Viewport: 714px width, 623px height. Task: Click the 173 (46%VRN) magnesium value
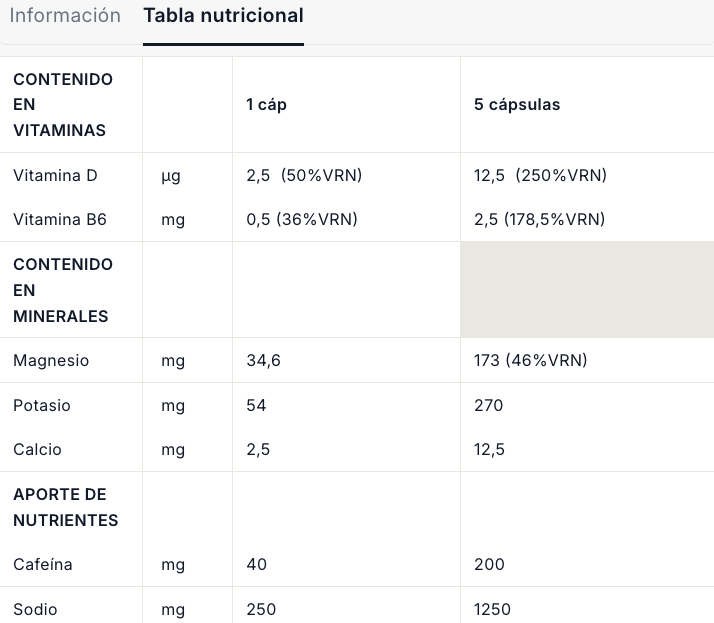530,361
